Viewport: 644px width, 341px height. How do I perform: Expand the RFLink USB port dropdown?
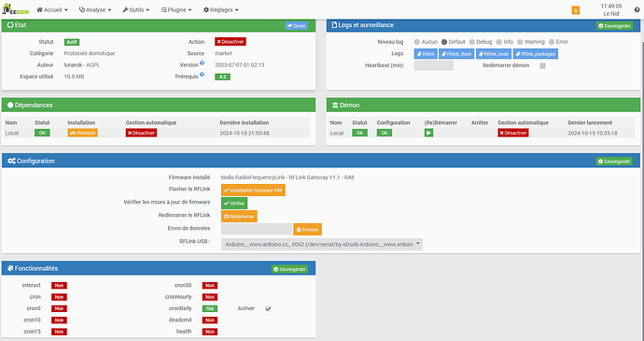(x=322, y=245)
